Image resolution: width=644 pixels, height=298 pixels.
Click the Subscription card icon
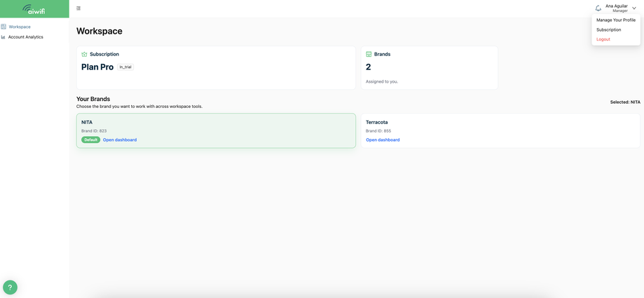click(84, 54)
